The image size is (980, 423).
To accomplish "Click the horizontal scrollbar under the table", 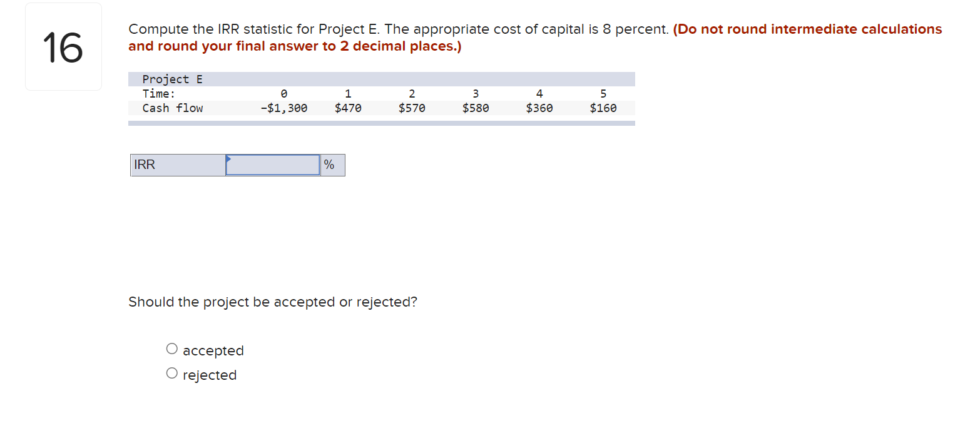I will 382,123.
